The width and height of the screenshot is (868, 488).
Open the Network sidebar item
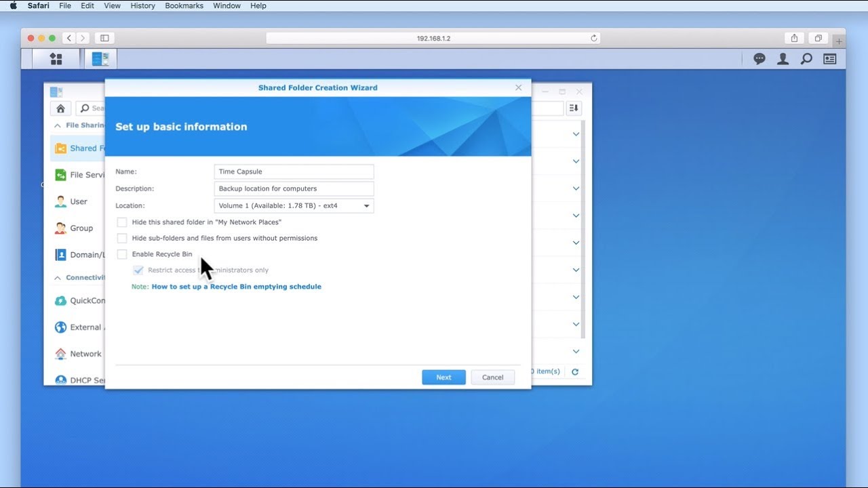tap(78, 354)
